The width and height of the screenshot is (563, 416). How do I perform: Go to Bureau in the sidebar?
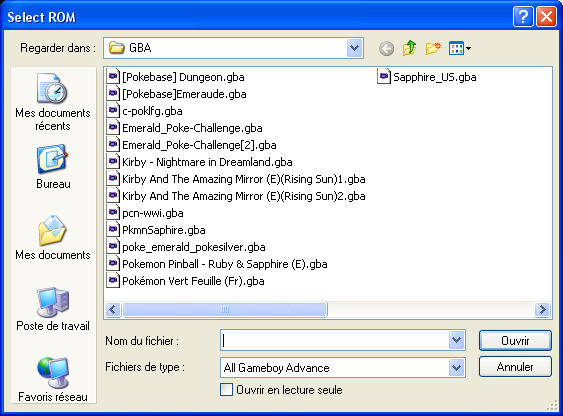tap(53, 167)
